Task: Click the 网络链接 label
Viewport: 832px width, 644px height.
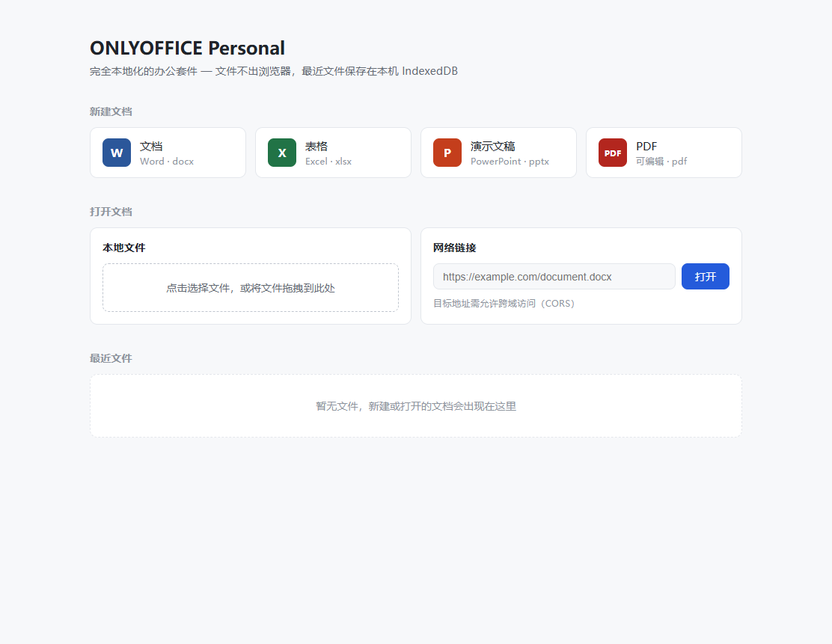Action: tap(455, 248)
